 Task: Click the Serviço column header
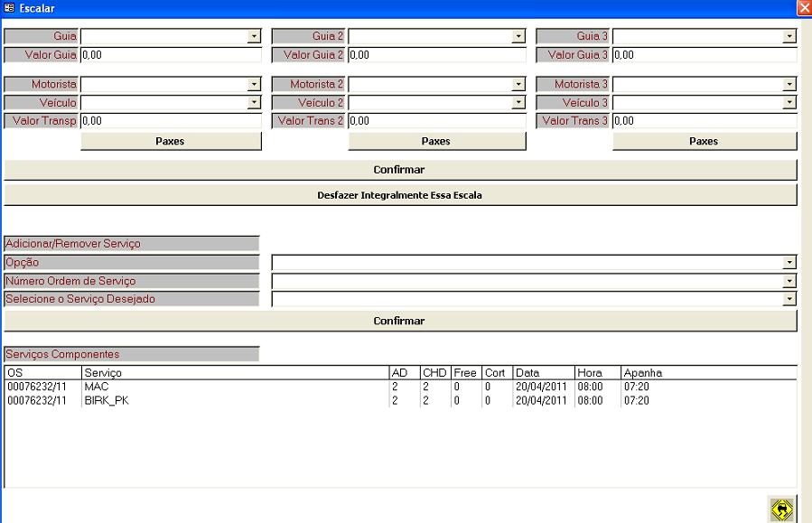233,372
